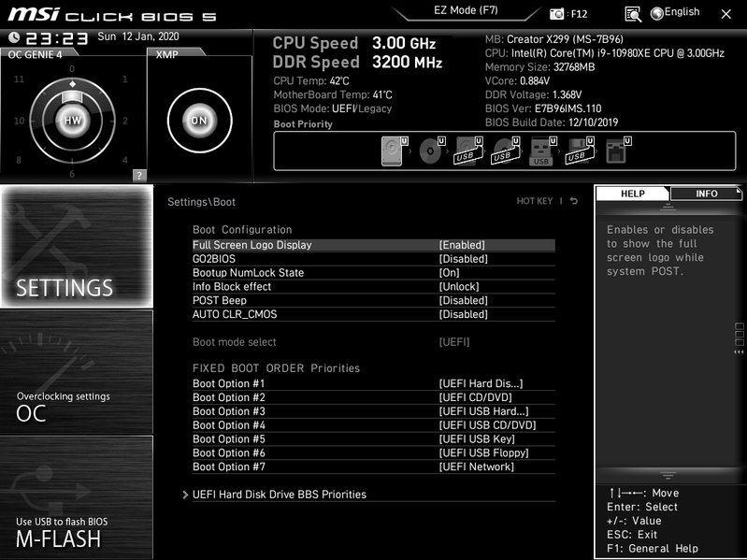Screen dimensions: 747x560
Task: Click the BIOS Ver E7B96IMS.110 text
Action: coord(543,108)
